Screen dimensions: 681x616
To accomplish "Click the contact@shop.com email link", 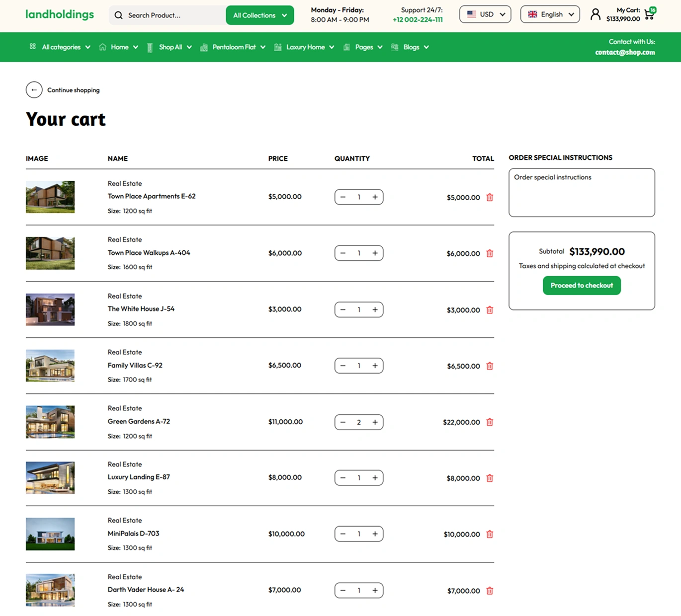I will (625, 53).
